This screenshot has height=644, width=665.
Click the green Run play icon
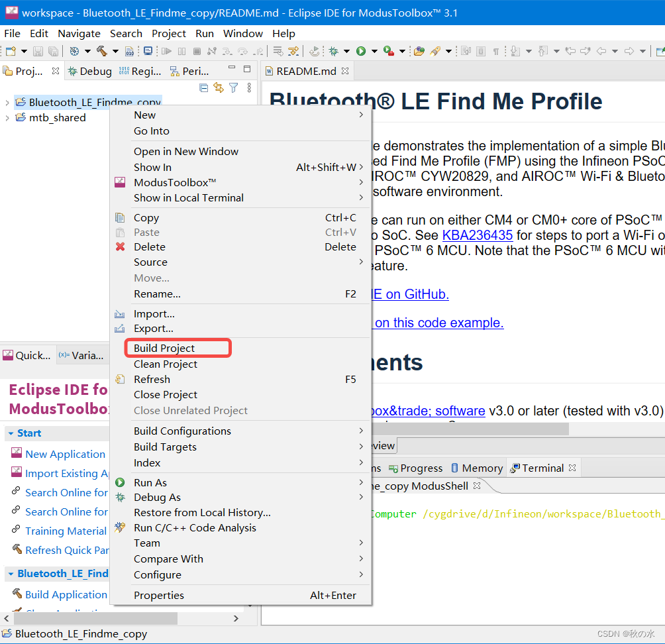click(x=361, y=51)
